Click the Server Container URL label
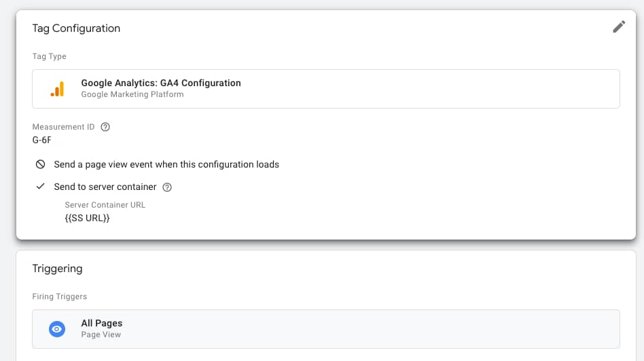The image size is (644, 361). (105, 205)
